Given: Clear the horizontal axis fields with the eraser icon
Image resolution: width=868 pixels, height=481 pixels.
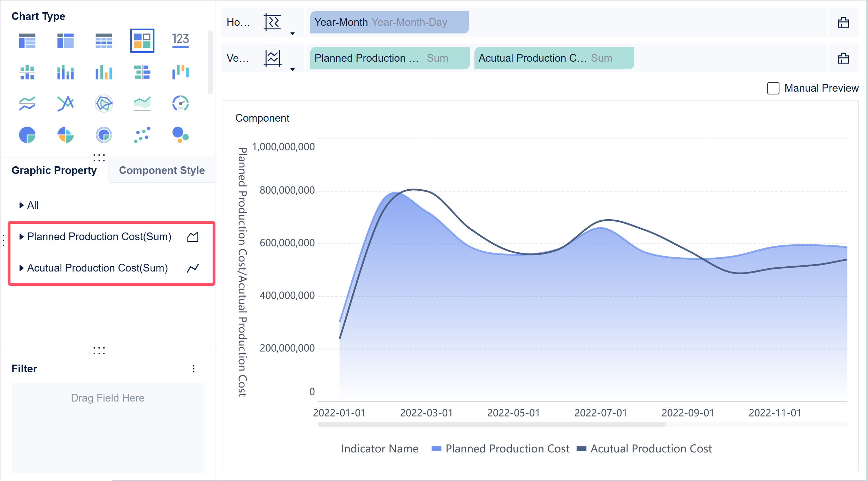Looking at the screenshot, I should point(843,22).
